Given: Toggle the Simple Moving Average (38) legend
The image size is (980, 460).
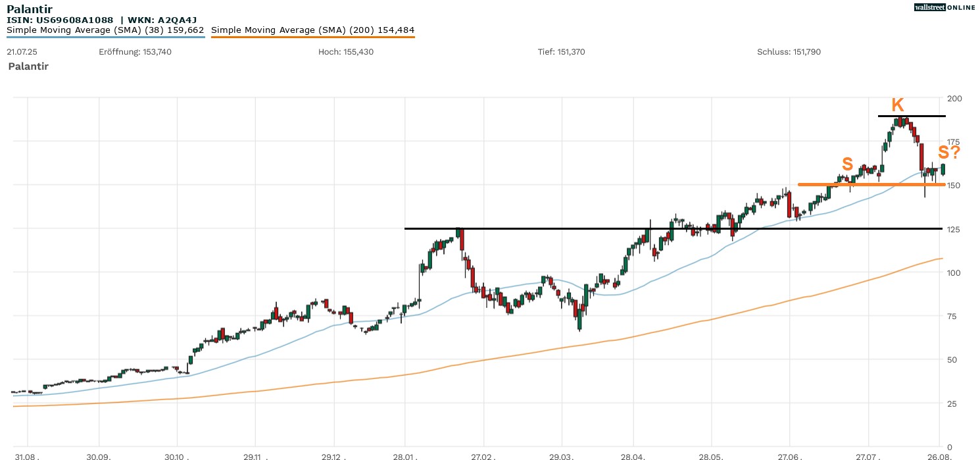Looking at the screenshot, I should pyautogui.click(x=105, y=30).
